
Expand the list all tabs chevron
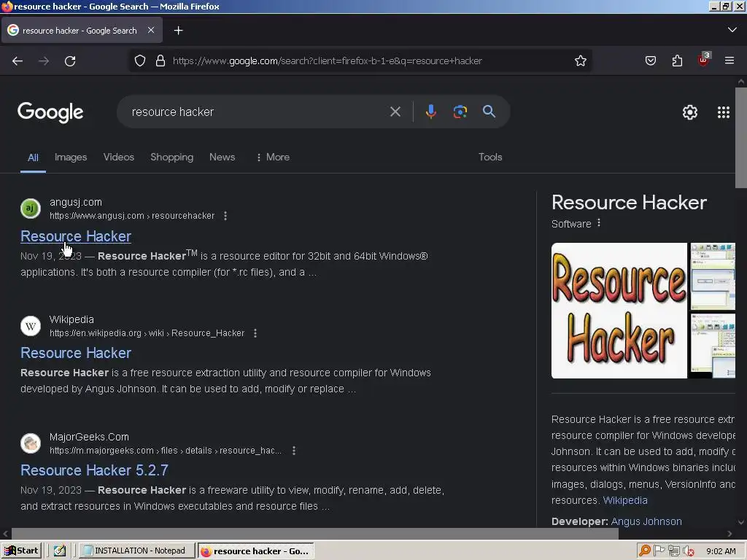click(x=732, y=30)
